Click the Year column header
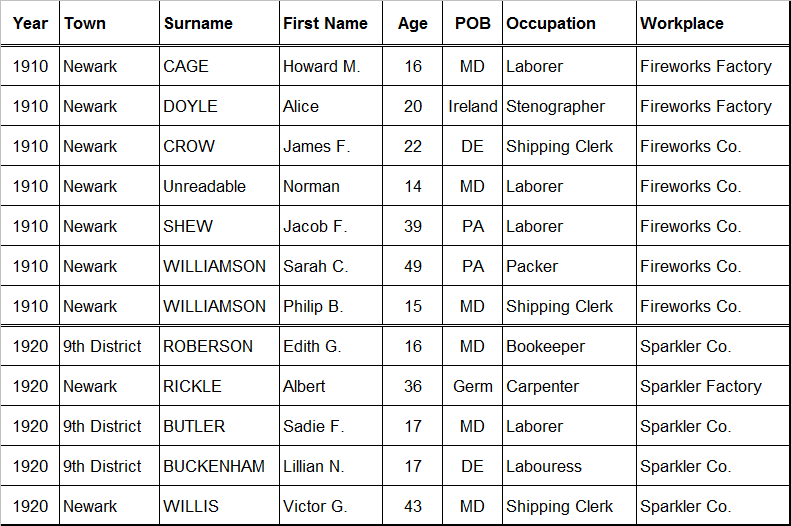Viewport: 791px width, 526px height. [x=30, y=23]
